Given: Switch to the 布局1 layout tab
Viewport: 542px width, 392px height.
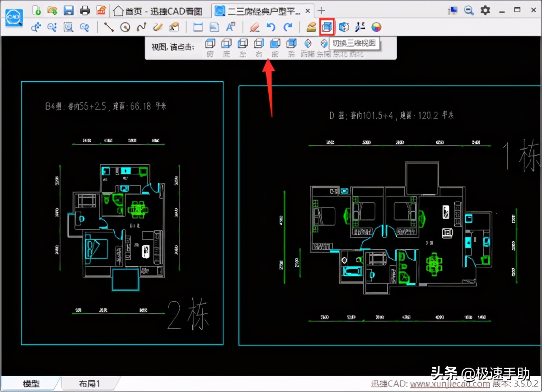Looking at the screenshot, I should pyautogui.click(x=89, y=384).
